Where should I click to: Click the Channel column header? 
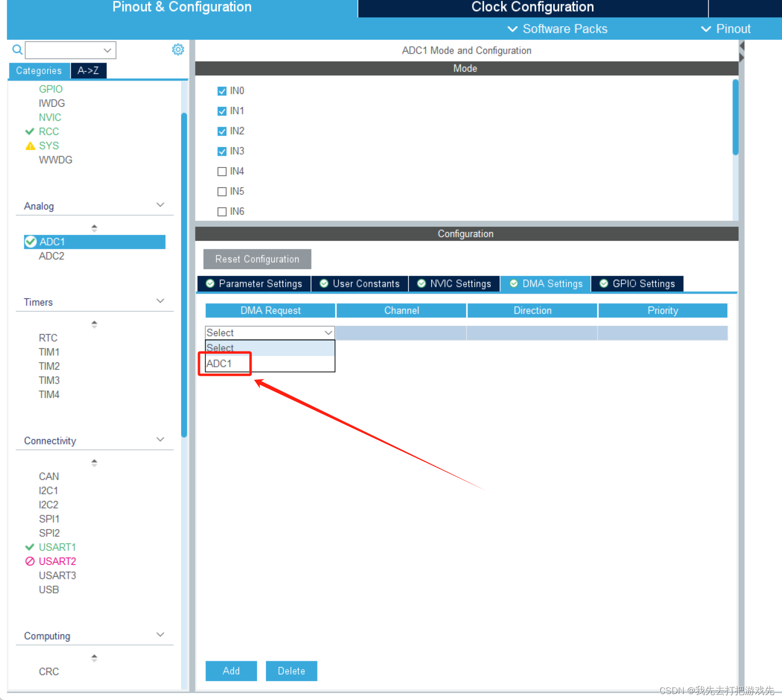(401, 310)
